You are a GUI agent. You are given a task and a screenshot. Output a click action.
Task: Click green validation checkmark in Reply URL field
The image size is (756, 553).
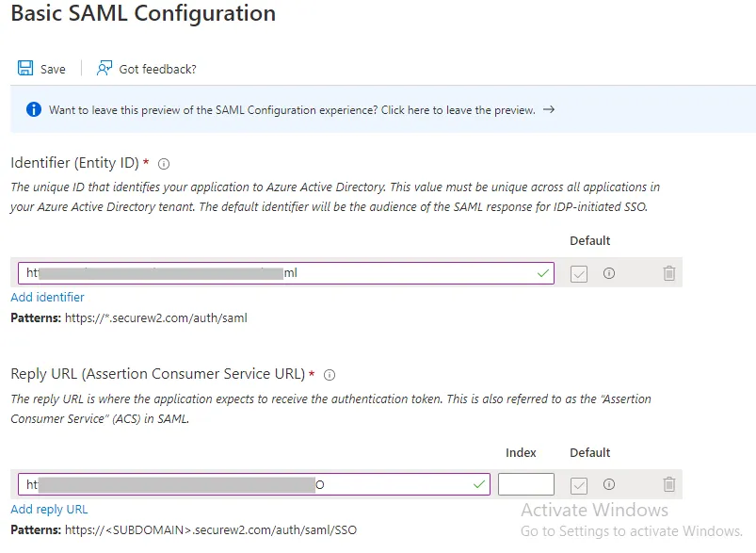480,484
